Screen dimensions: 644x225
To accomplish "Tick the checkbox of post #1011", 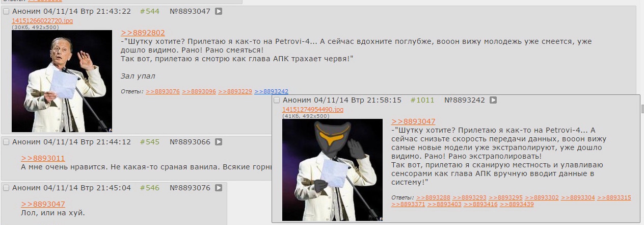I will click(277, 100).
